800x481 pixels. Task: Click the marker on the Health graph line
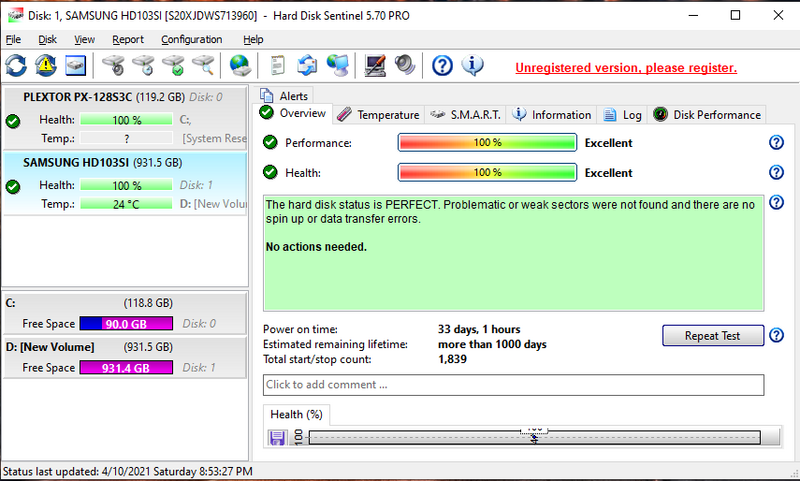click(534, 438)
